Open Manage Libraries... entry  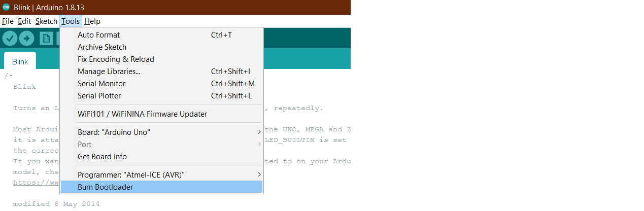pos(161,72)
